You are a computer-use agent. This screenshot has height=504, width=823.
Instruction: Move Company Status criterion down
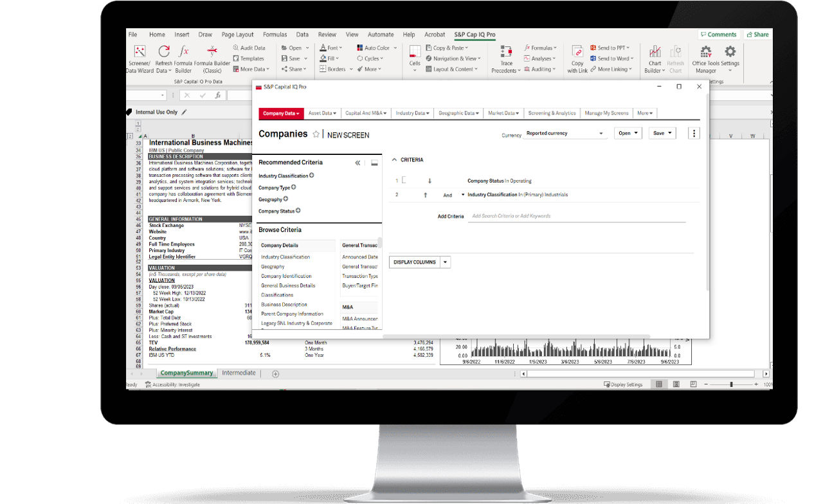(x=430, y=181)
